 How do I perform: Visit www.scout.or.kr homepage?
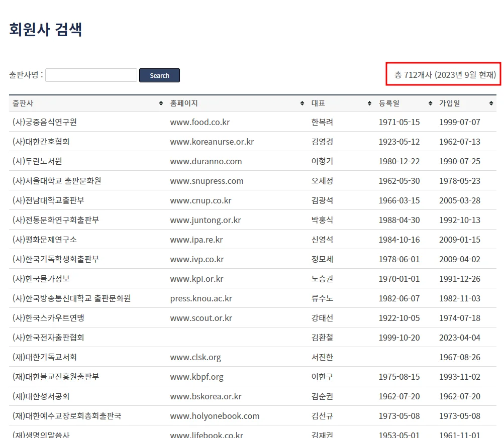[x=201, y=318]
